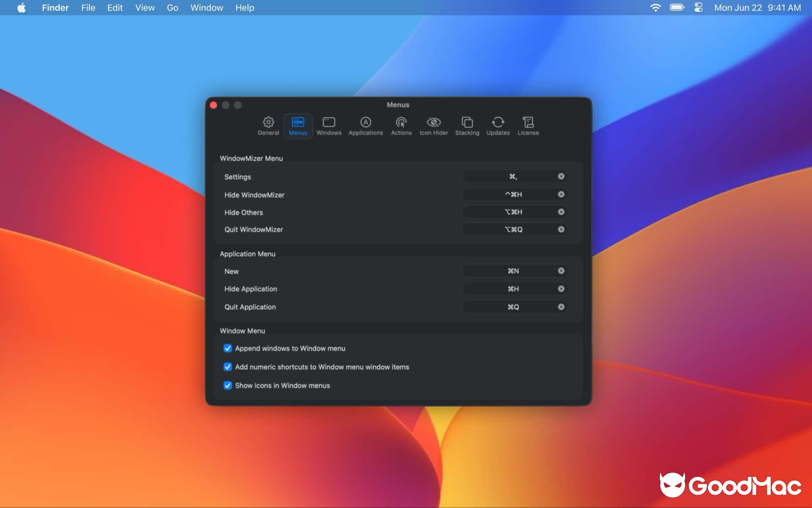Open the General settings tab
Viewport: 812px width, 508px height.
(x=268, y=126)
